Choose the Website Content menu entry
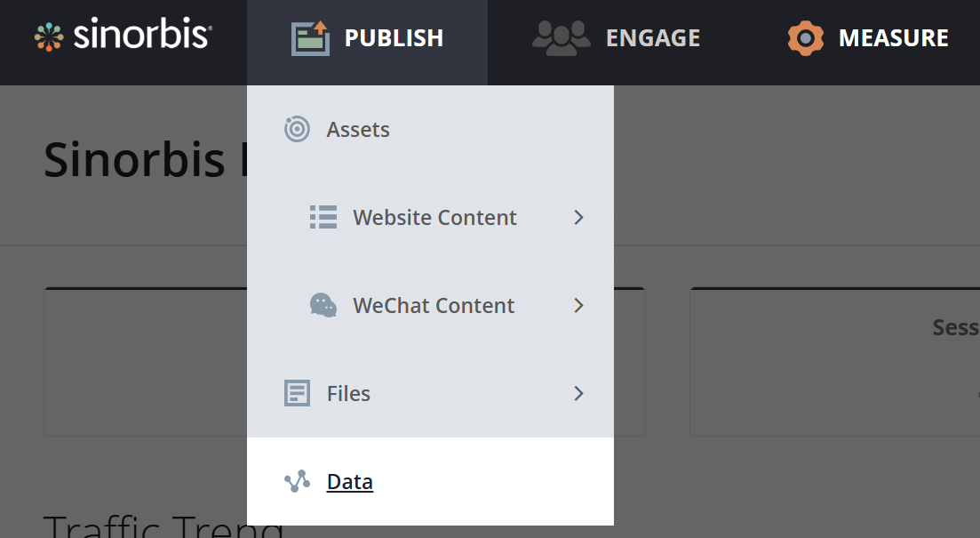Viewport: 980px width, 538px height. 434,218
